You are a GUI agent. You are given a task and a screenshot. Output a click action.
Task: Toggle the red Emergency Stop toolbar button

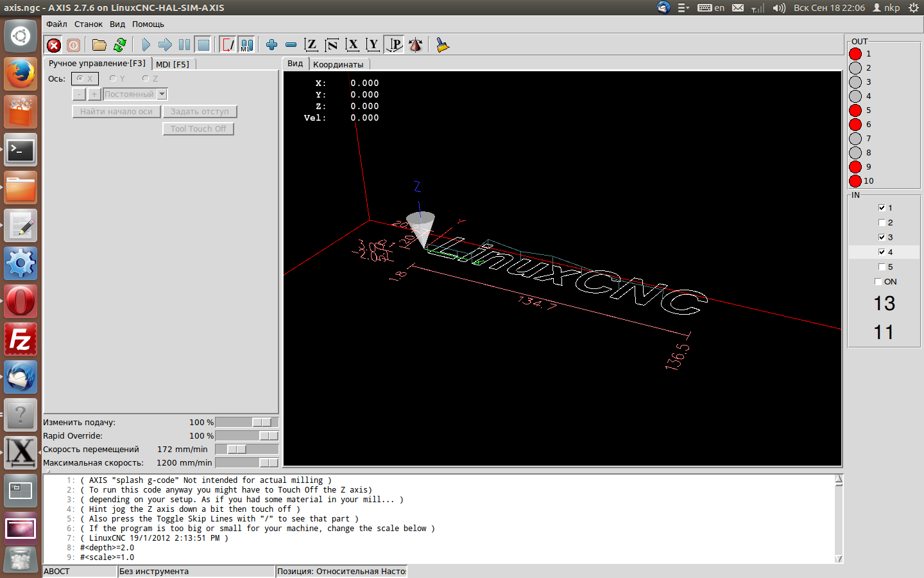click(x=54, y=45)
